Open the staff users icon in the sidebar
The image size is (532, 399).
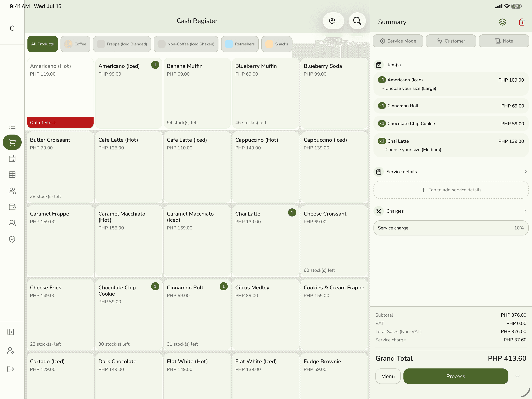click(12, 223)
